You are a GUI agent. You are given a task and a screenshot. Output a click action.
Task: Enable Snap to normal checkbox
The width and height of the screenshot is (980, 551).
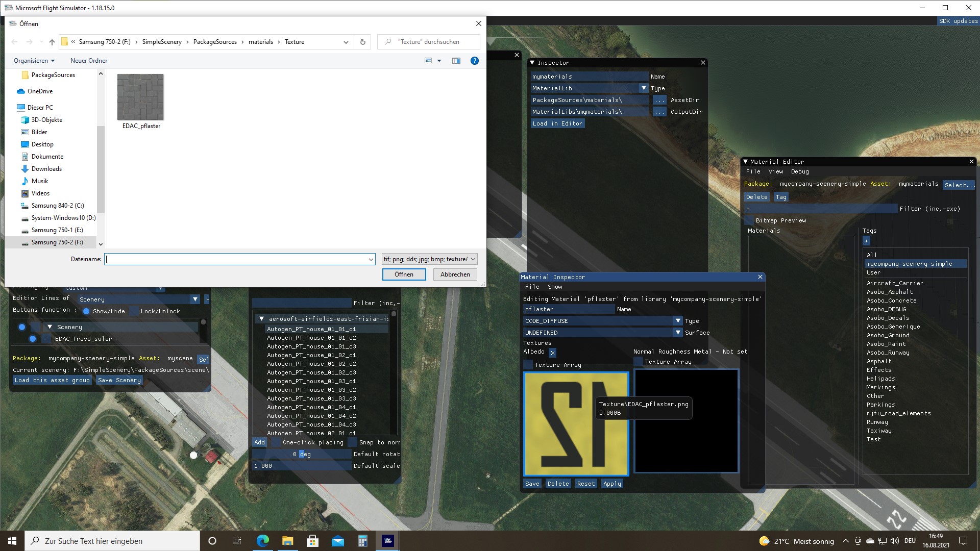pyautogui.click(x=353, y=442)
